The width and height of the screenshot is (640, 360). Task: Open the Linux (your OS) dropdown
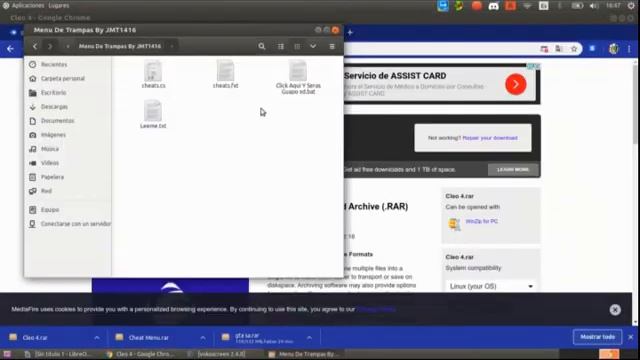click(491, 287)
